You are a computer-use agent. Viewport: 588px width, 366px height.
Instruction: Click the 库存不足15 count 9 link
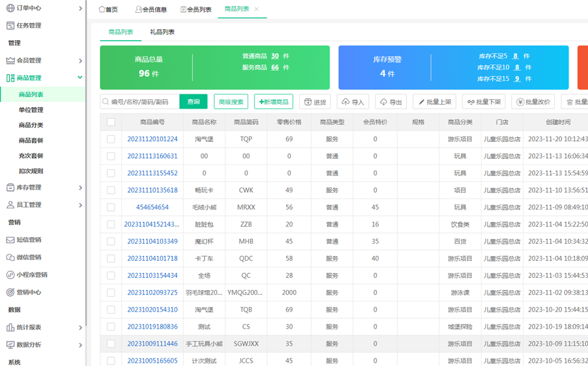(x=517, y=79)
